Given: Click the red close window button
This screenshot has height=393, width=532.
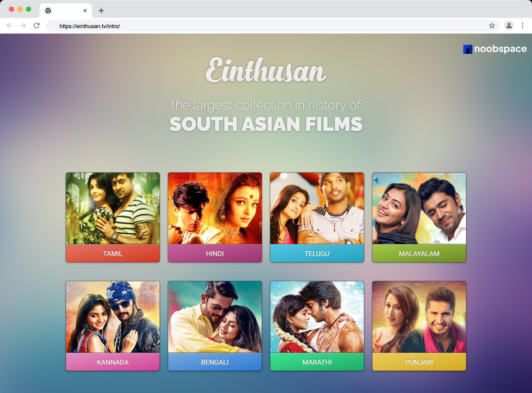Looking at the screenshot, I should click(x=11, y=9).
